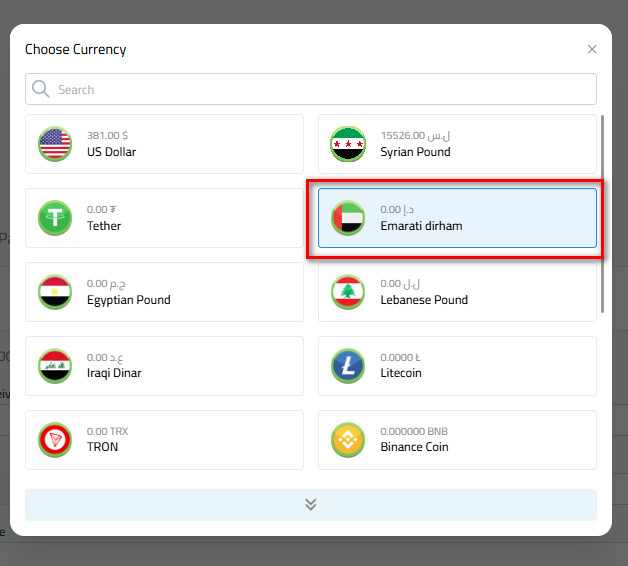Click the yellow Binance Coin icon
628x566 pixels.
coord(348,440)
